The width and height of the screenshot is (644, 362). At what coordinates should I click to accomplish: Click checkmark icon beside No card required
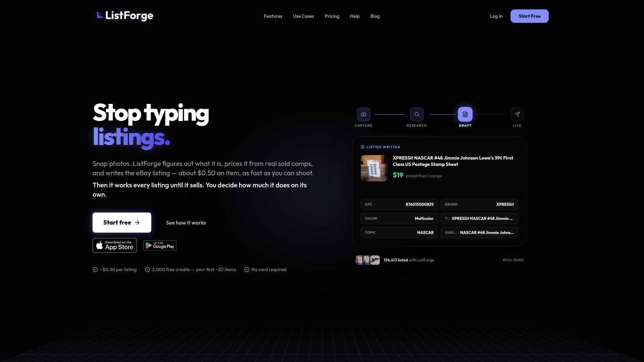[247, 269]
